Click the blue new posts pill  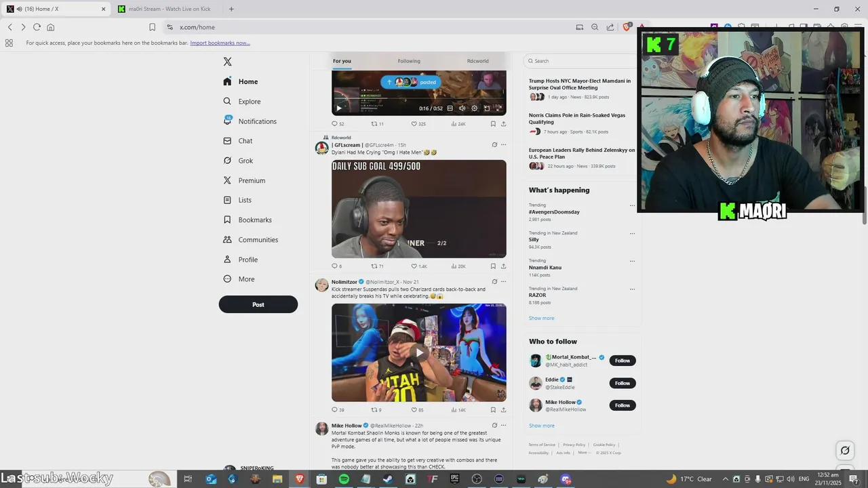click(410, 82)
